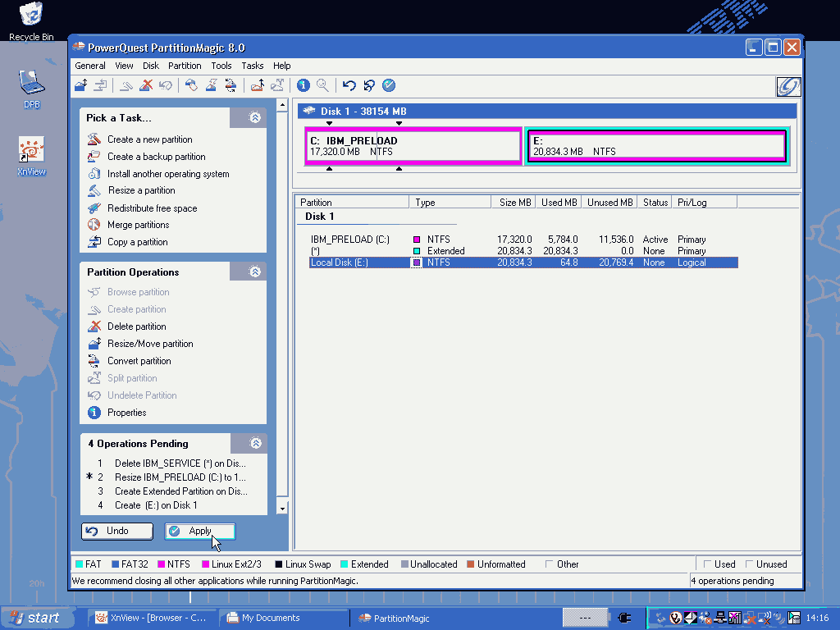Collapse the Partition Operations panel
The width and height of the screenshot is (840, 630).
pyautogui.click(x=255, y=272)
